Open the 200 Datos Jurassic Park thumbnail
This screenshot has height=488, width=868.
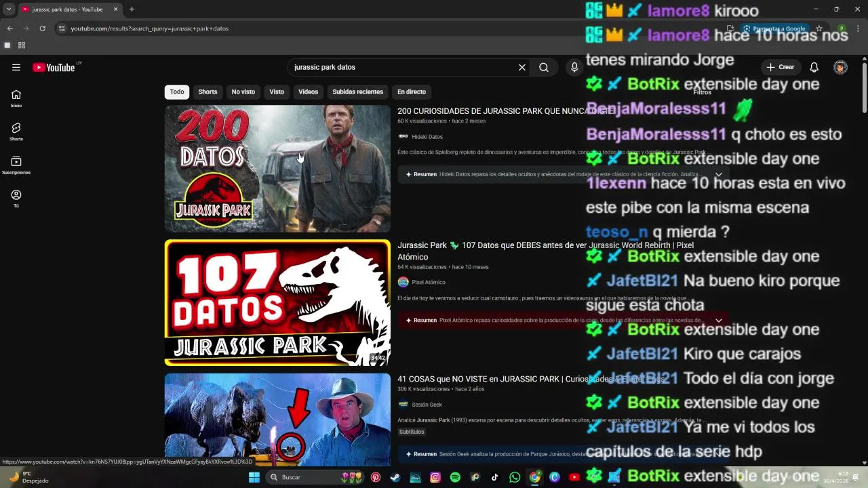[x=277, y=169]
